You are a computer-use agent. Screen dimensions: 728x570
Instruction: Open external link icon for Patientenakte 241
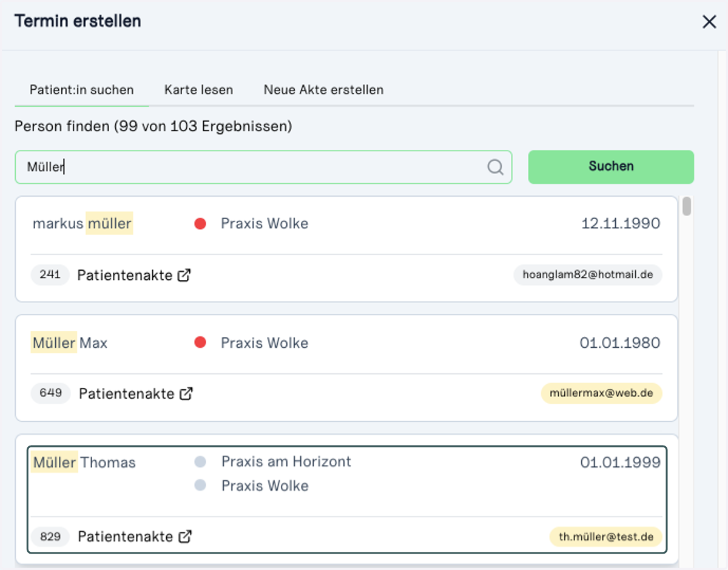click(184, 275)
